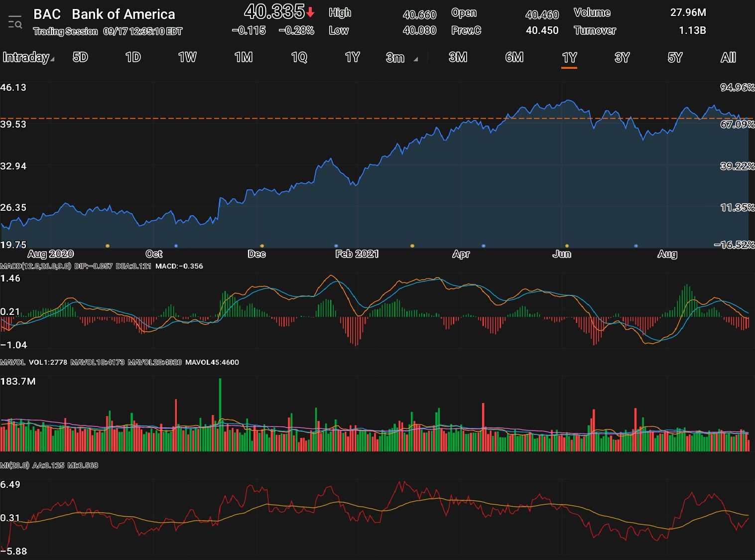Click the 94.96% percentage axis label
This screenshot has height=560, width=755.
coord(738,87)
